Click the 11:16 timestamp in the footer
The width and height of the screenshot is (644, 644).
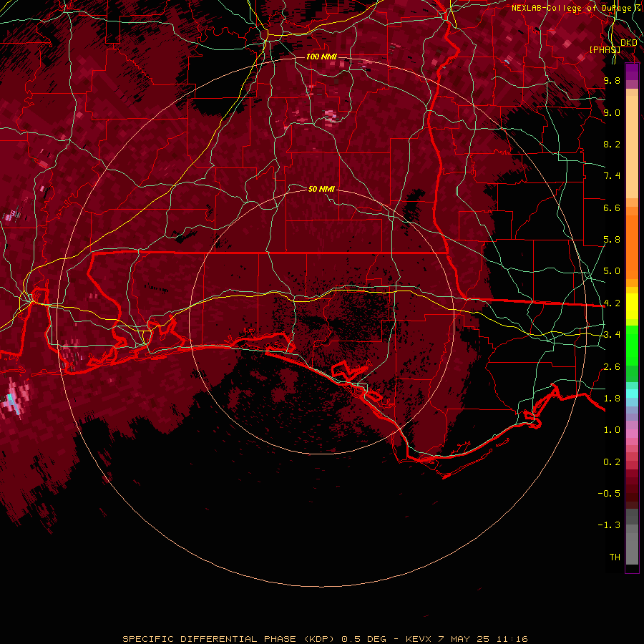pos(512,639)
